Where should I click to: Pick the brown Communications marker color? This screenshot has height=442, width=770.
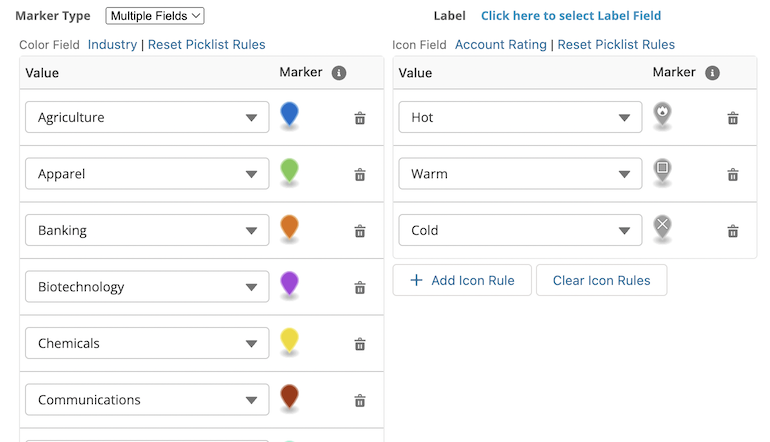[x=289, y=397]
